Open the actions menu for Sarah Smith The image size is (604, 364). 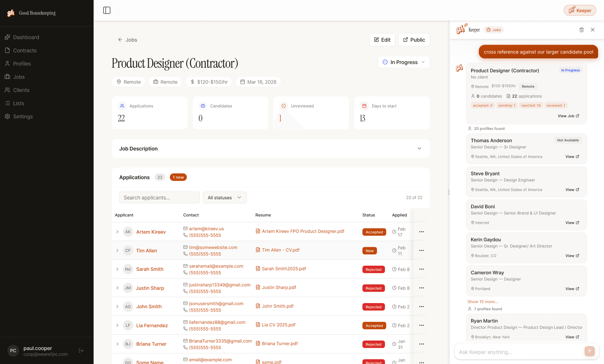pos(421,269)
